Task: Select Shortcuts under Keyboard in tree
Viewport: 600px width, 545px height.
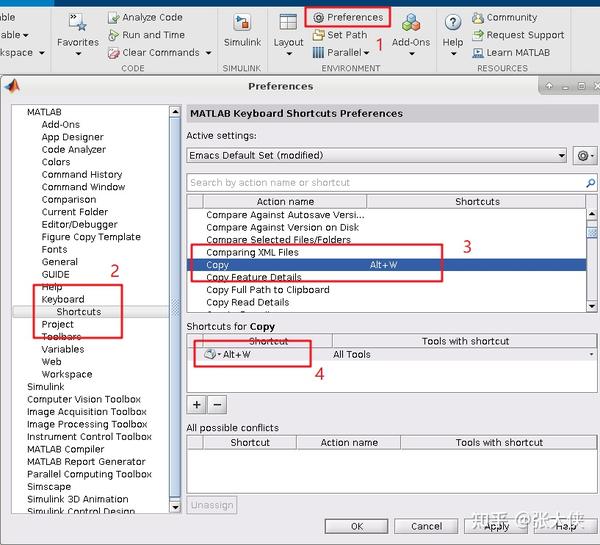Action: pos(79,312)
